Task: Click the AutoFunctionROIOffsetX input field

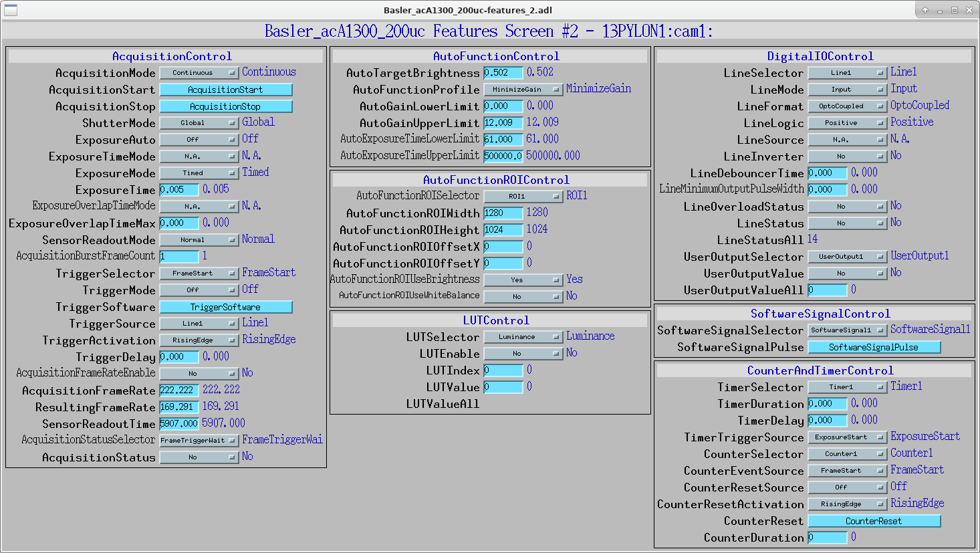Action: click(503, 247)
